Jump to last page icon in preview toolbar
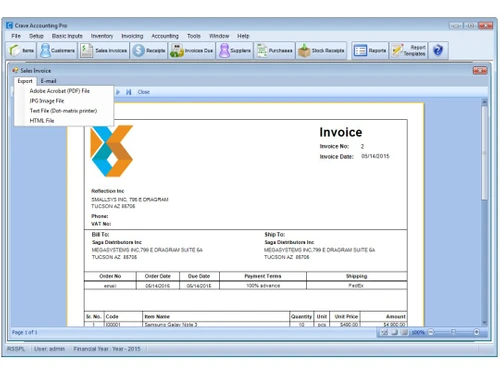This screenshot has height=375, width=500. [129, 92]
